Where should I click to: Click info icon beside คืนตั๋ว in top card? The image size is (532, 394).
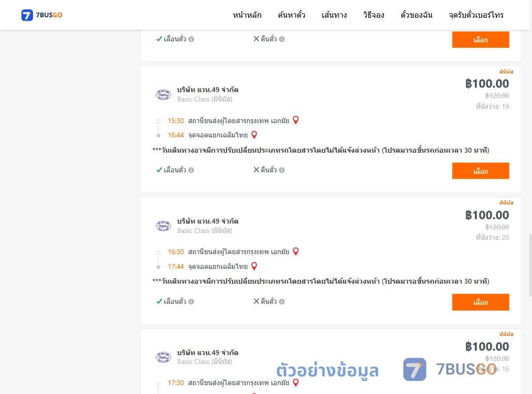tap(282, 39)
